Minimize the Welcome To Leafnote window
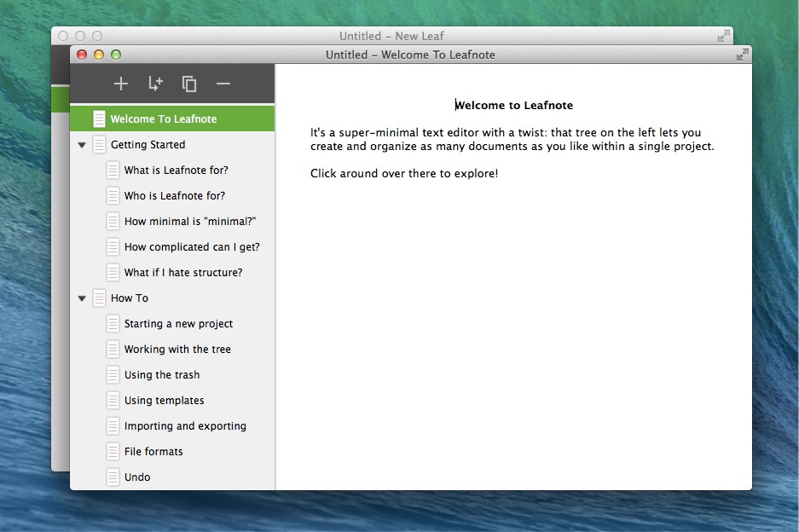The width and height of the screenshot is (799, 532). 99,55
